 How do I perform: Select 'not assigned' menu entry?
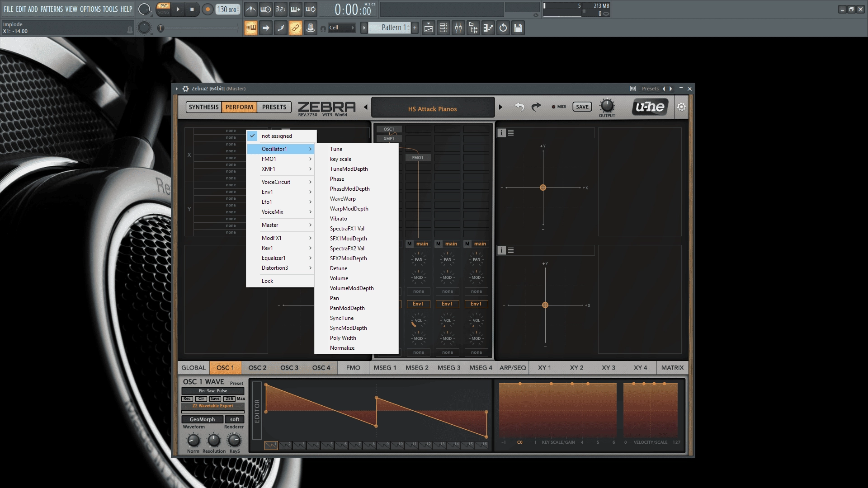(x=281, y=136)
